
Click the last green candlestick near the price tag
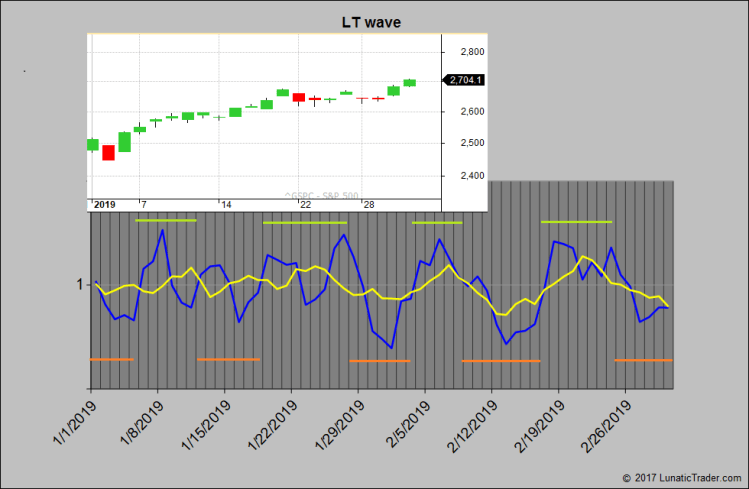point(409,82)
